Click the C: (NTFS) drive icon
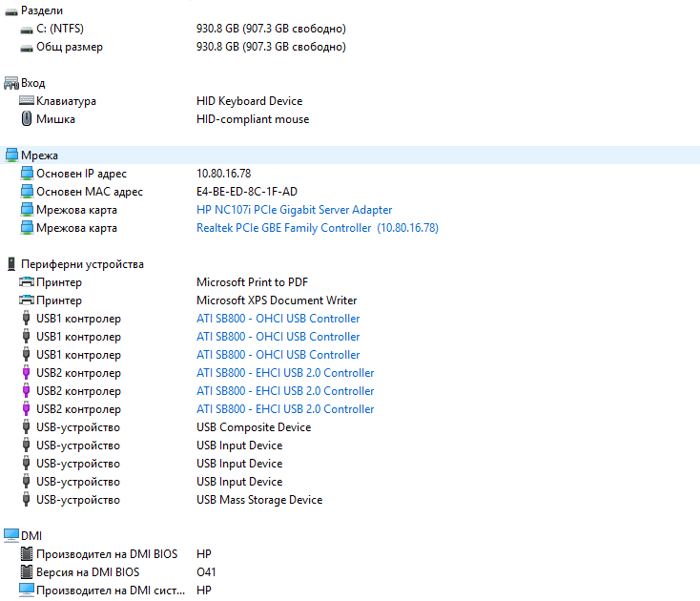Image resolution: width=700 pixels, height=601 pixels. pos(27,29)
